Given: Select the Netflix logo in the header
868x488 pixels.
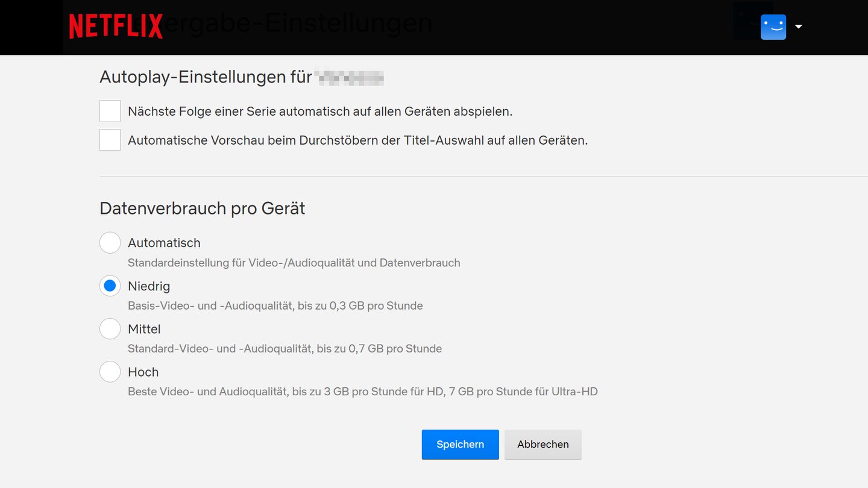Looking at the screenshot, I should coord(116,25).
